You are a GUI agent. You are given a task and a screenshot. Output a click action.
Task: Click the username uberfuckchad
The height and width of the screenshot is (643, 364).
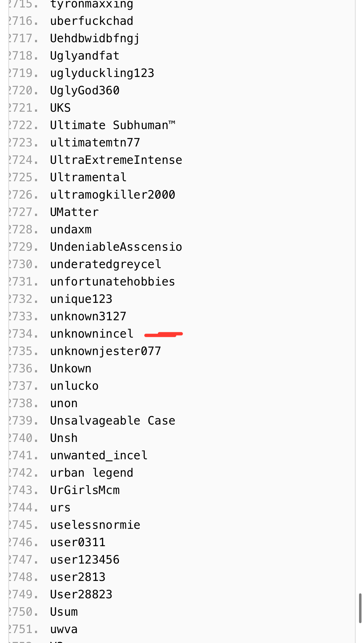pyautogui.click(x=92, y=21)
